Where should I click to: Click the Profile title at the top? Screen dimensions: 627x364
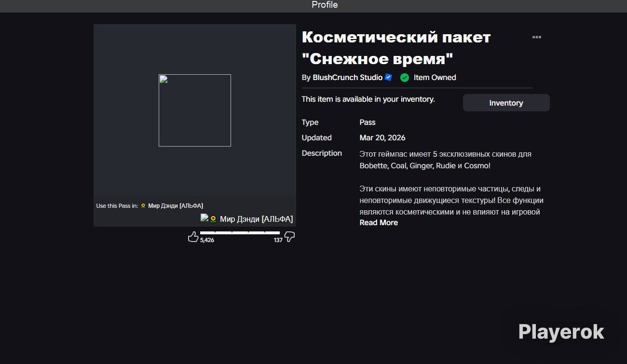[x=325, y=5]
